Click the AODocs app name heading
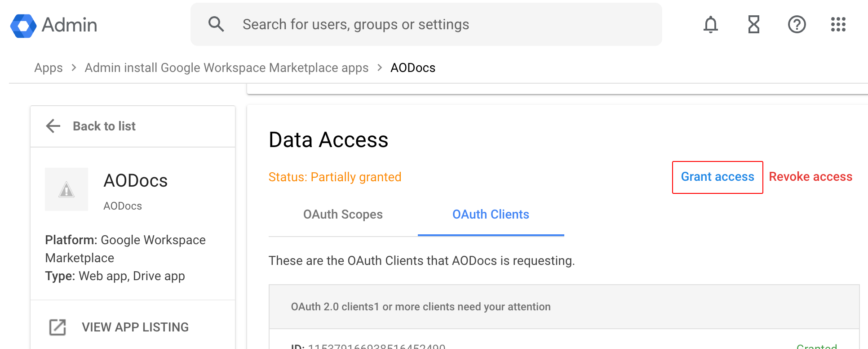Viewport: 868px width, 349px height. click(x=136, y=181)
